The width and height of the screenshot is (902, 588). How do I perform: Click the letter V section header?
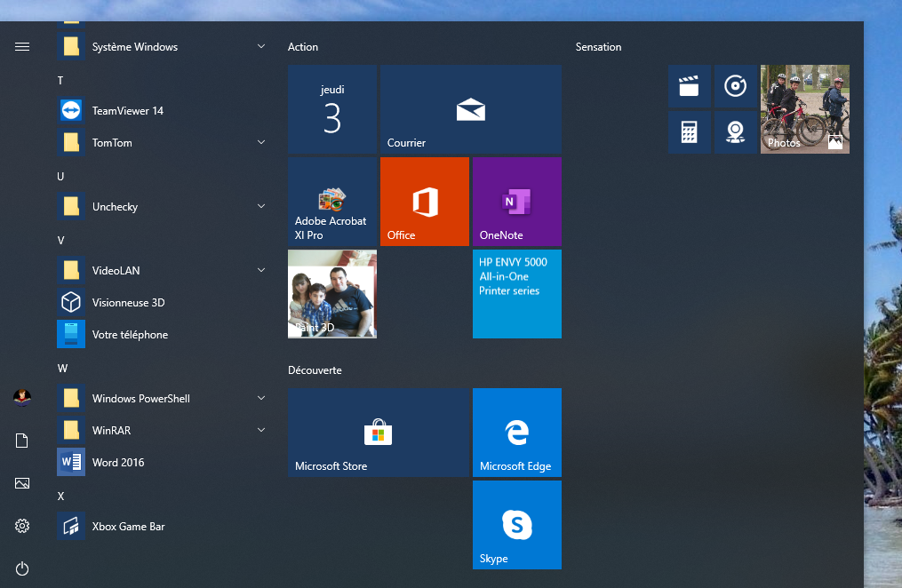coord(60,240)
